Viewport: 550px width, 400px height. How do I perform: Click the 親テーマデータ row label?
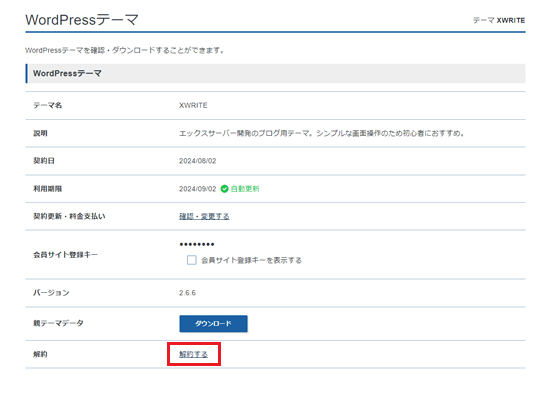tap(58, 323)
